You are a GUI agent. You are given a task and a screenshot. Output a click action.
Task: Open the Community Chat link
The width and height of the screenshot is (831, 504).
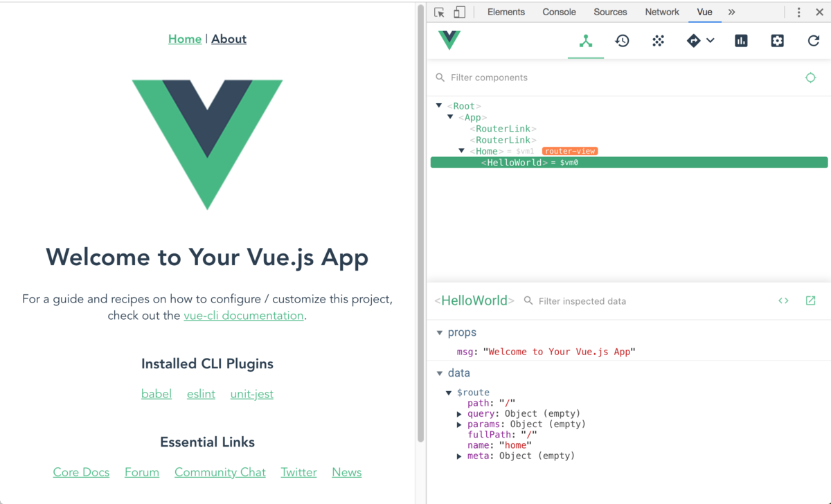[220, 472]
